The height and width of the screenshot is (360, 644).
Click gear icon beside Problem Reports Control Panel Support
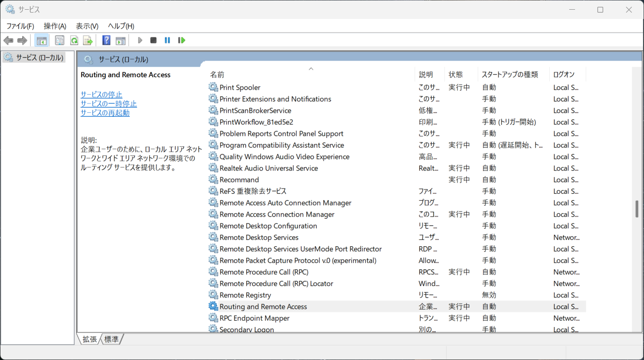click(213, 134)
